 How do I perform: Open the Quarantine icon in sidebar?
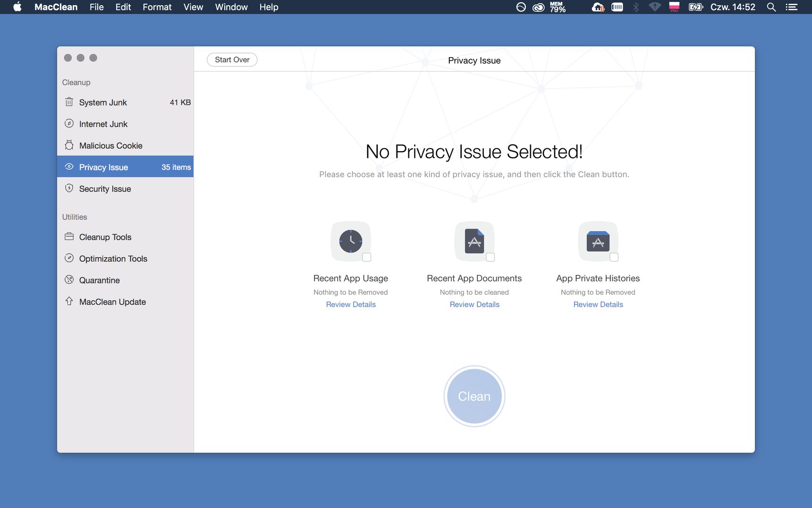69,279
